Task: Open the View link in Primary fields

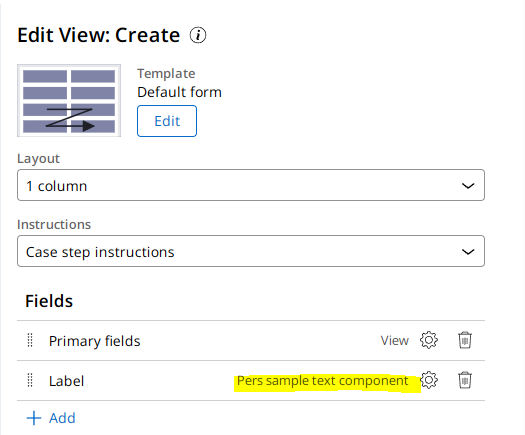Action: [395, 341]
